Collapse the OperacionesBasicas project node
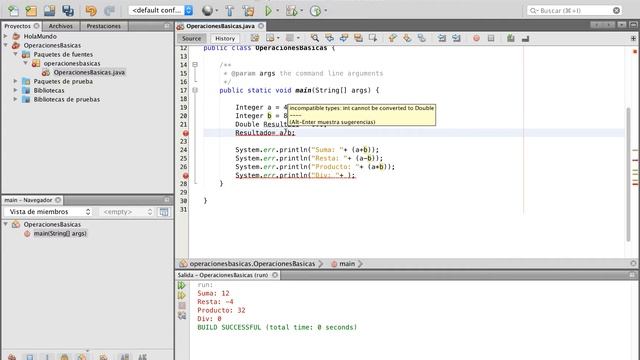 click(6, 45)
